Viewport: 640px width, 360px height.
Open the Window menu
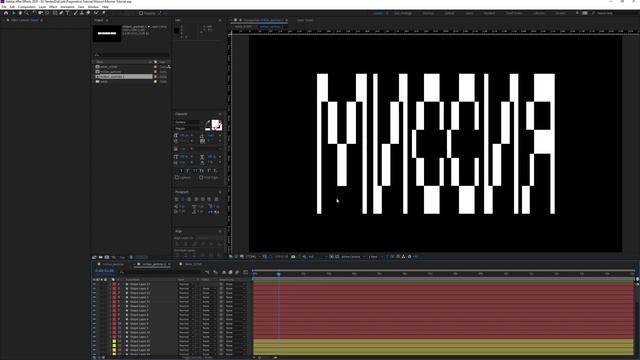[93, 7]
